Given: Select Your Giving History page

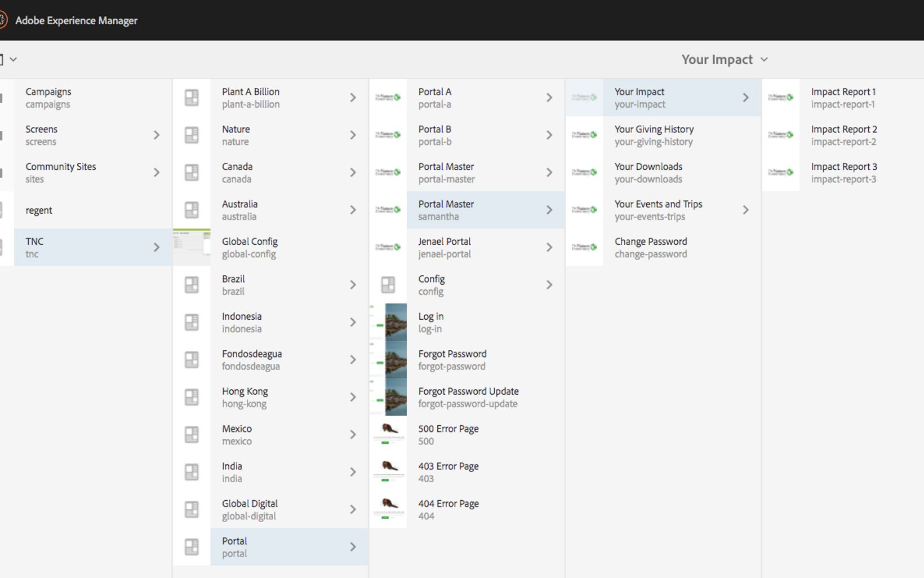Looking at the screenshot, I should coord(654,135).
